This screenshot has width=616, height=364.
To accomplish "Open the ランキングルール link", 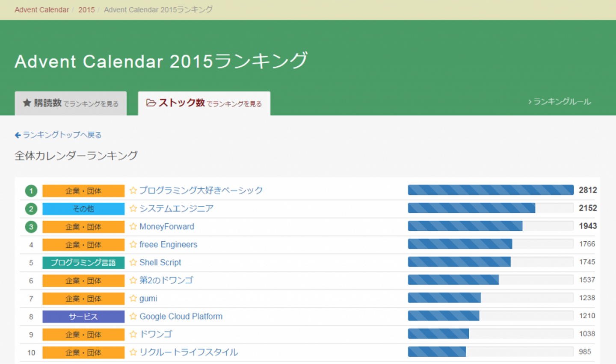I will 560,102.
